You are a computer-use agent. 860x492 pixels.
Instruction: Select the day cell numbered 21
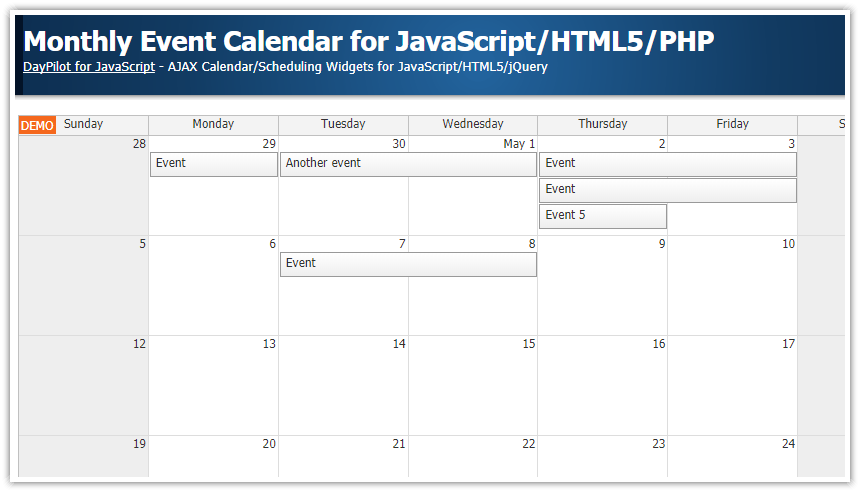344,460
